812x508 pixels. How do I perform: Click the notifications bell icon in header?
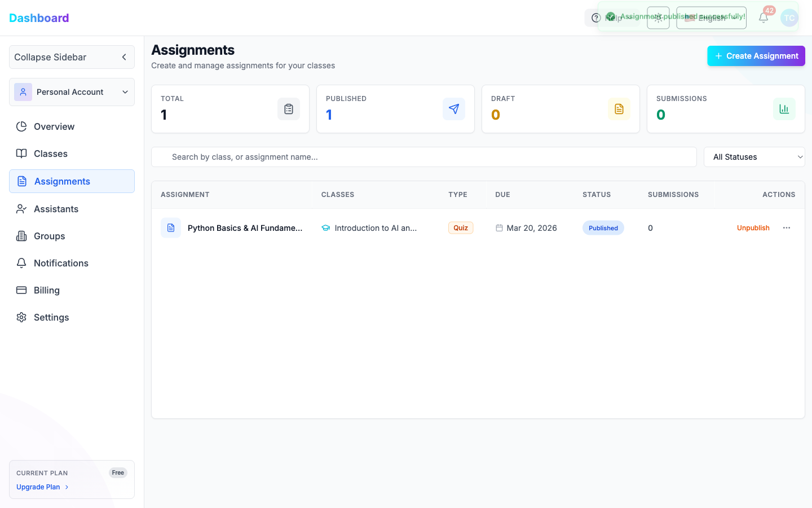click(x=764, y=18)
